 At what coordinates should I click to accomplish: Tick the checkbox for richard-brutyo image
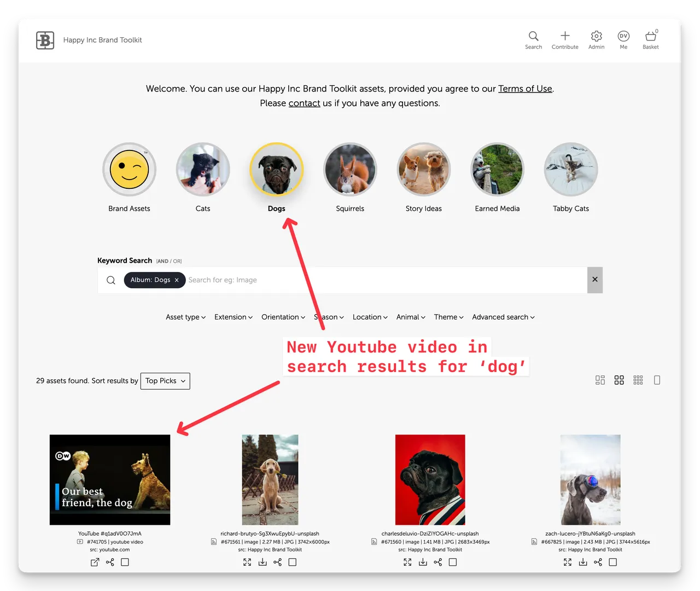coord(293,562)
